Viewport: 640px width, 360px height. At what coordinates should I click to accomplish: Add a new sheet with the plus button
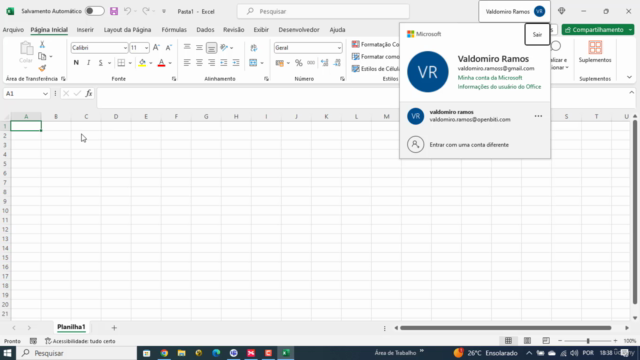pos(114,328)
